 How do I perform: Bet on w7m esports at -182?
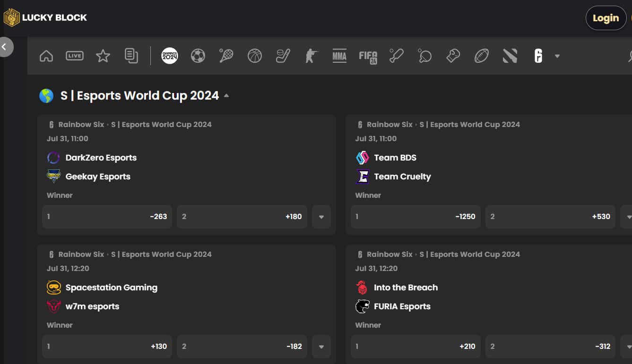click(x=242, y=347)
